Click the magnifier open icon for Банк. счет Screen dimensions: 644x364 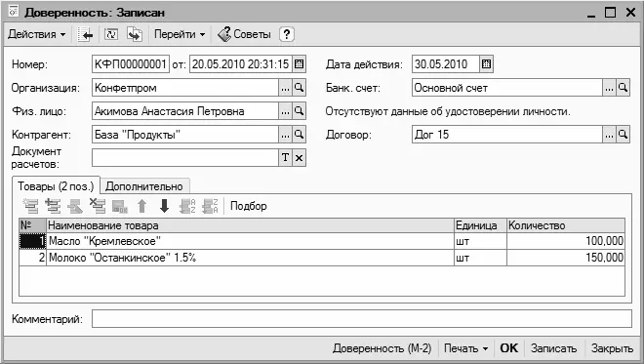tap(624, 88)
